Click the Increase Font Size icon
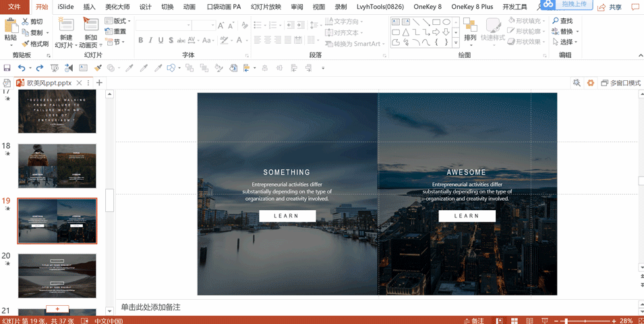This screenshot has width=644, height=324. point(221,26)
